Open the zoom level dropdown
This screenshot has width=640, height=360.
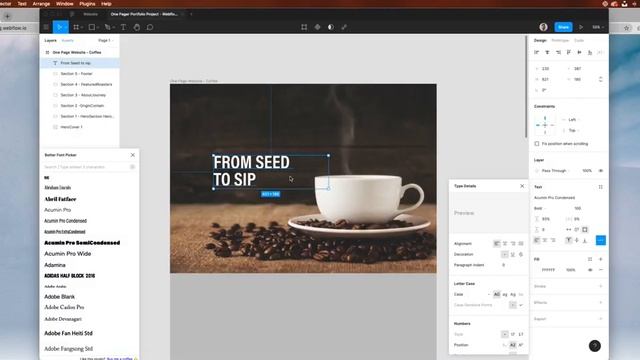(x=598, y=27)
